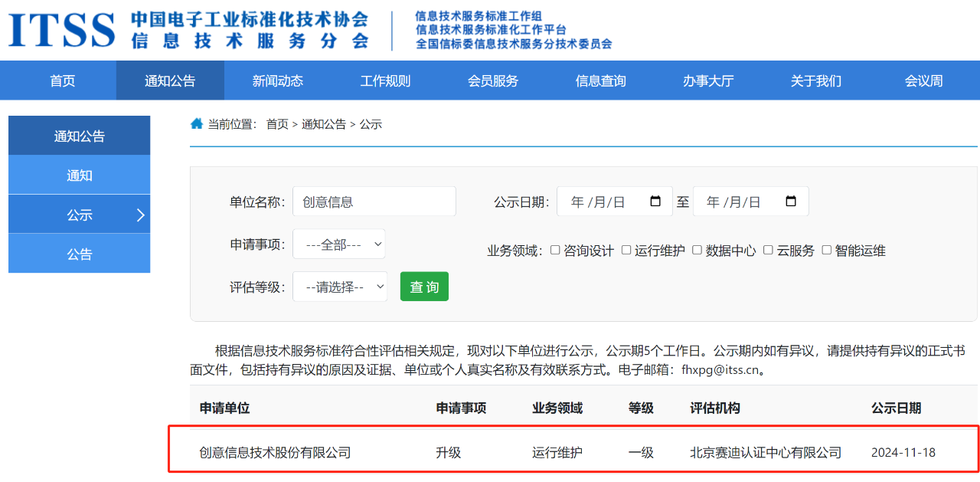Click the date 2024-11-18 in the table

point(903,453)
